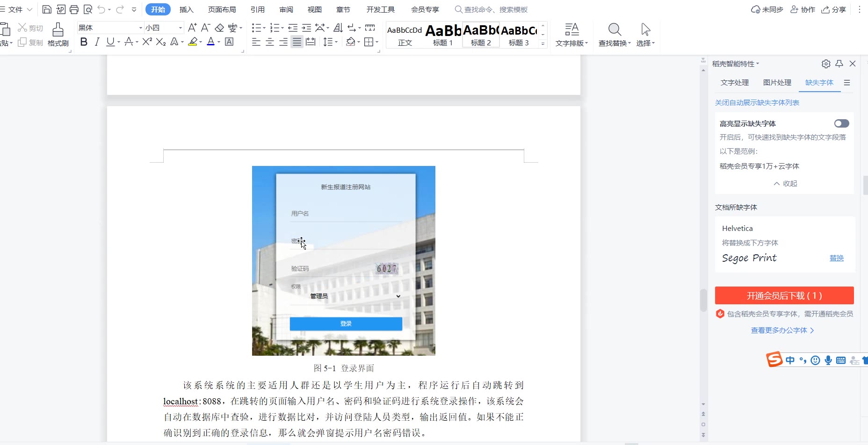
Task: Click the Save icon in quick access toolbar
Action: [x=47, y=9]
